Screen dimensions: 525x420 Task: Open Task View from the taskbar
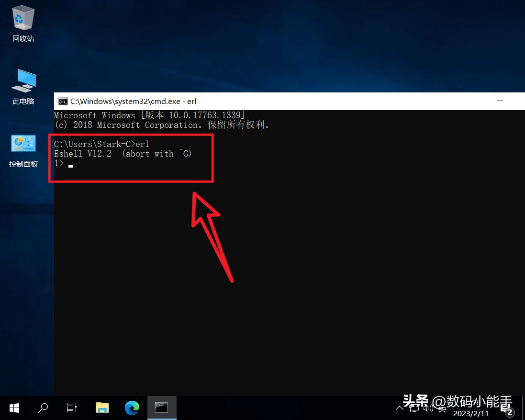pyautogui.click(x=72, y=408)
